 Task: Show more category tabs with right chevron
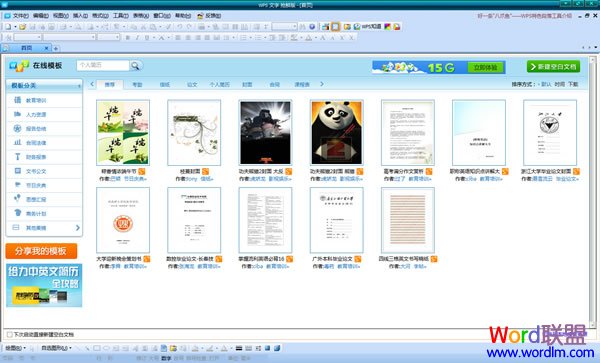click(322, 84)
